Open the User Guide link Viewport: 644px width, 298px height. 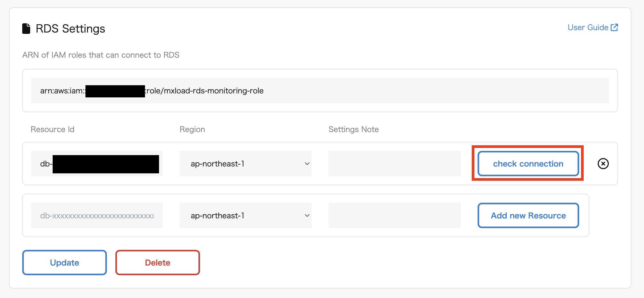(588, 28)
